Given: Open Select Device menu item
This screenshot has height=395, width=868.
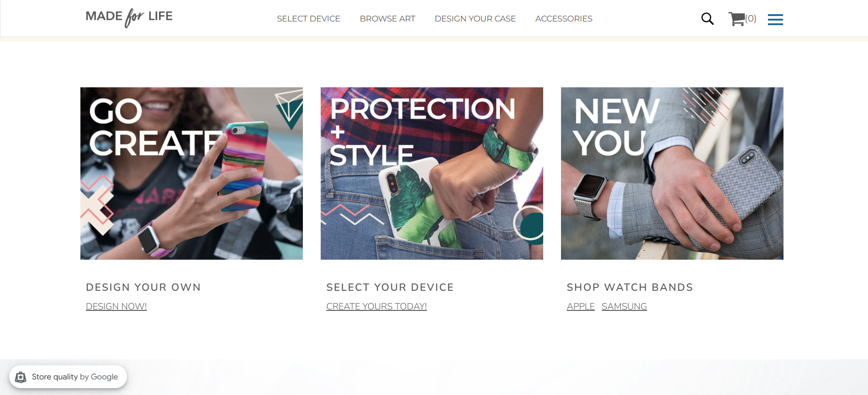Looking at the screenshot, I should click(x=308, y=19).
